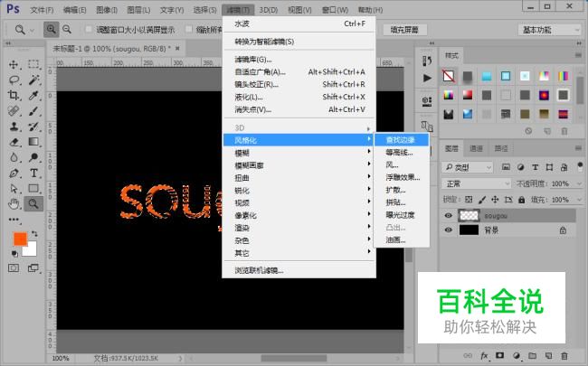This screenshot has height=366, width=588.
Task: Choose 查找边缘 in submenu
Action: [x=402, y=140]
